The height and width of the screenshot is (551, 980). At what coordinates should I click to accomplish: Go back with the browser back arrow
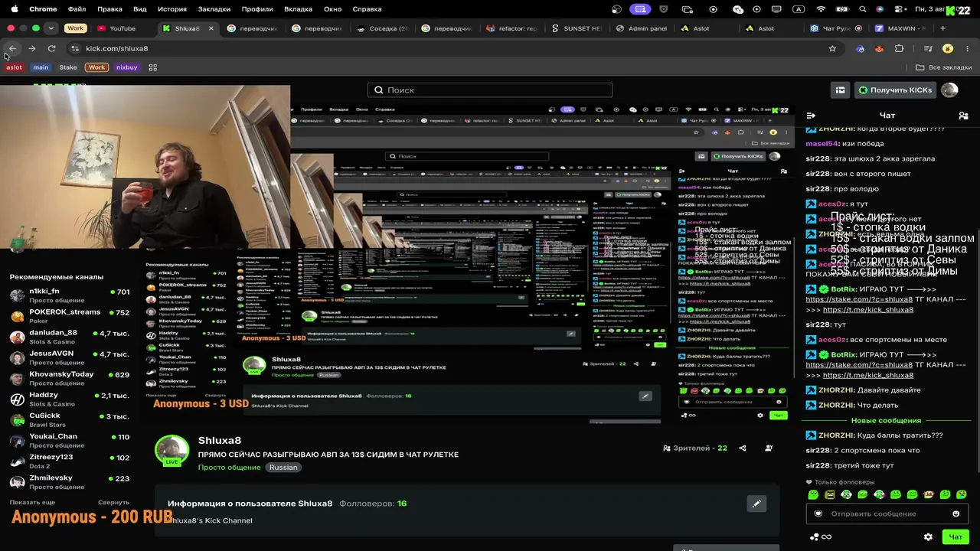[12, 48]
